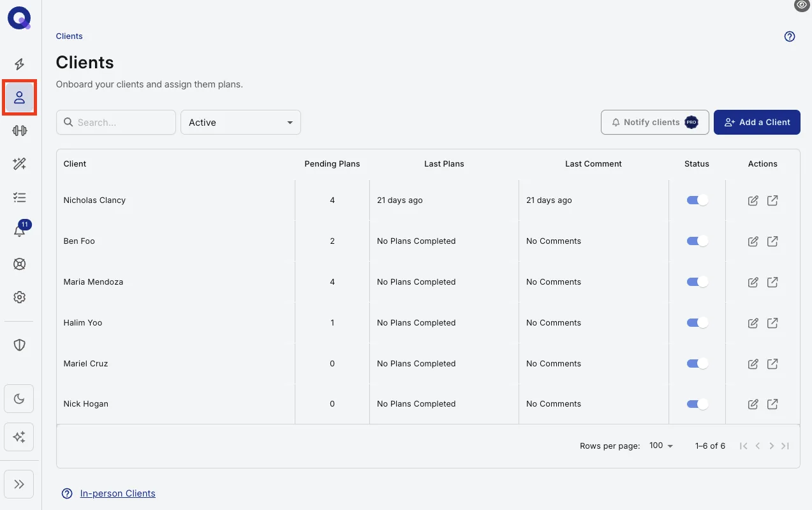This screenshot has width=812, height=510.
Task: Edit Nick Hogan's client record
Action: (753, 404)
